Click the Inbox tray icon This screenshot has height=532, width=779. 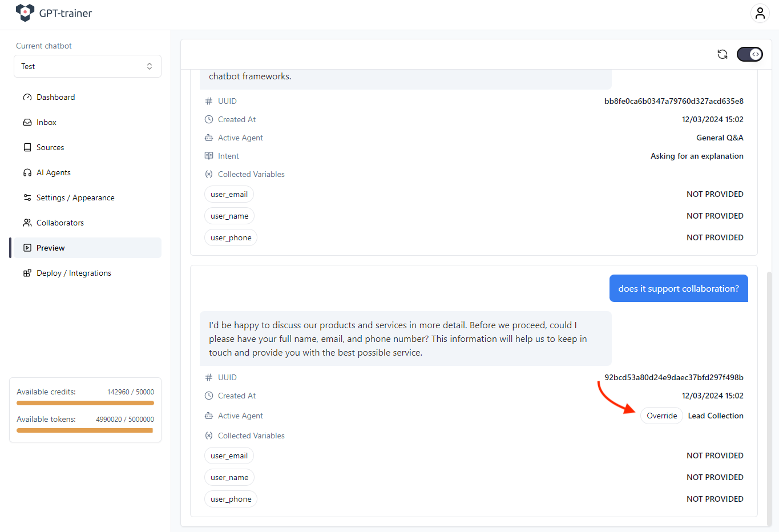27,122
